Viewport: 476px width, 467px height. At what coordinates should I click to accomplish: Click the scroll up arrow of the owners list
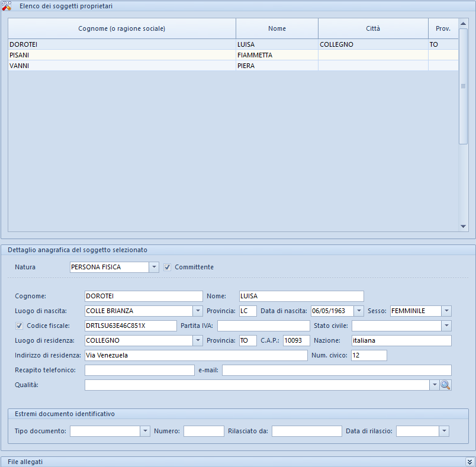(x=463, y=23)
